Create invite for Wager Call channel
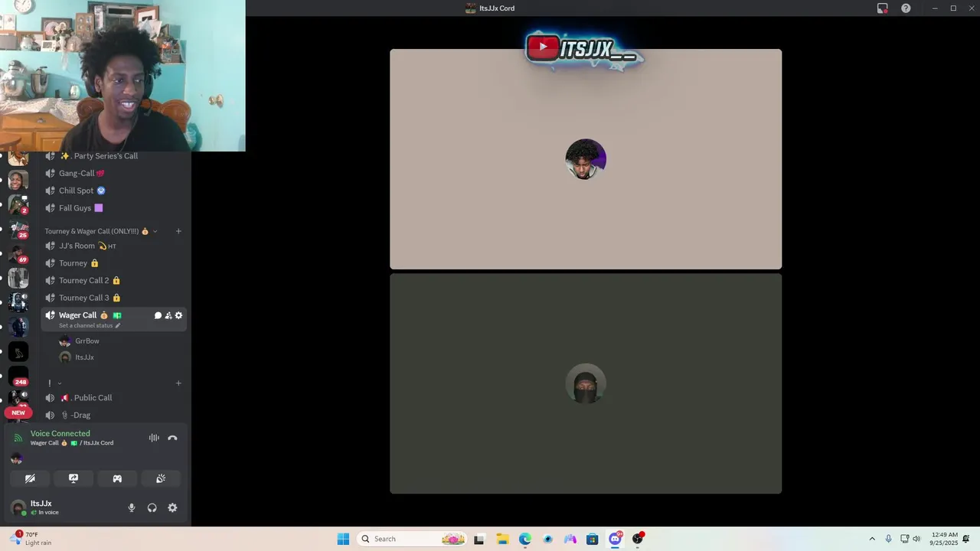 pos(168,315)
